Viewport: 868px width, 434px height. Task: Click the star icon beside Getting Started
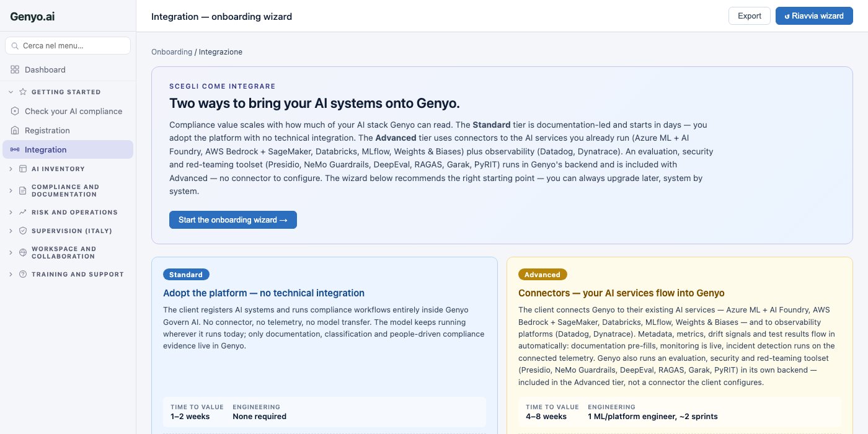point(23,92)
